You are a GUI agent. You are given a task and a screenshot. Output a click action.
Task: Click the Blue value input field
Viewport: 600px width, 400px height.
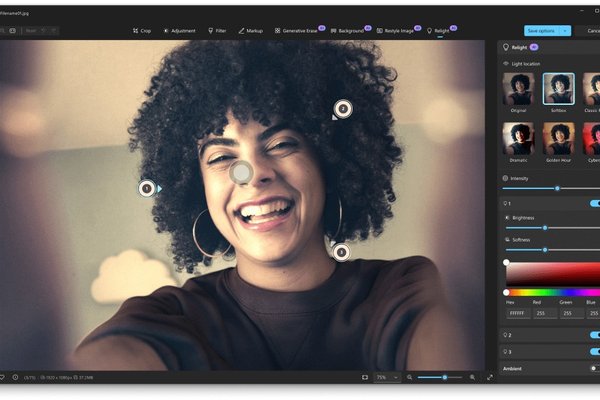point(593,313)
